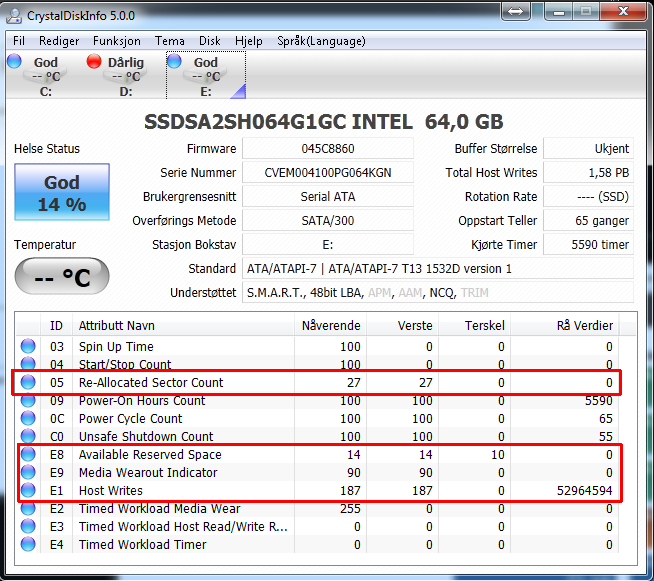
Task: Click status icon of Media Wearout Indicator row
Action: pyautogui.click(x=28, y=472)
